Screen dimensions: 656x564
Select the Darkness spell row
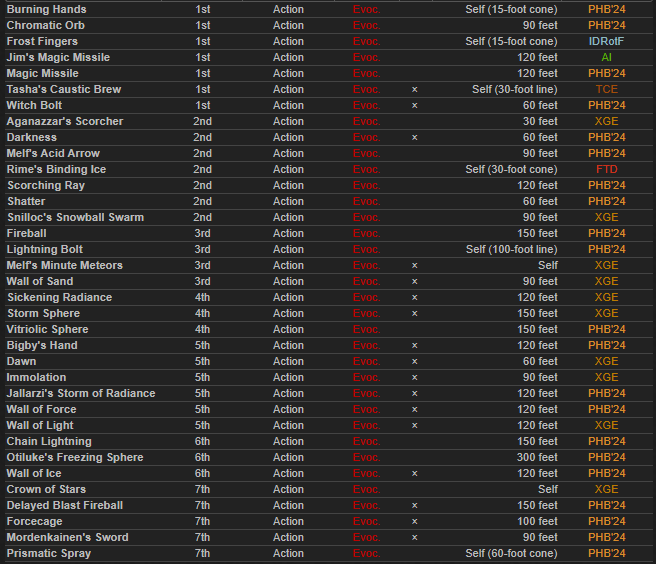328,137
